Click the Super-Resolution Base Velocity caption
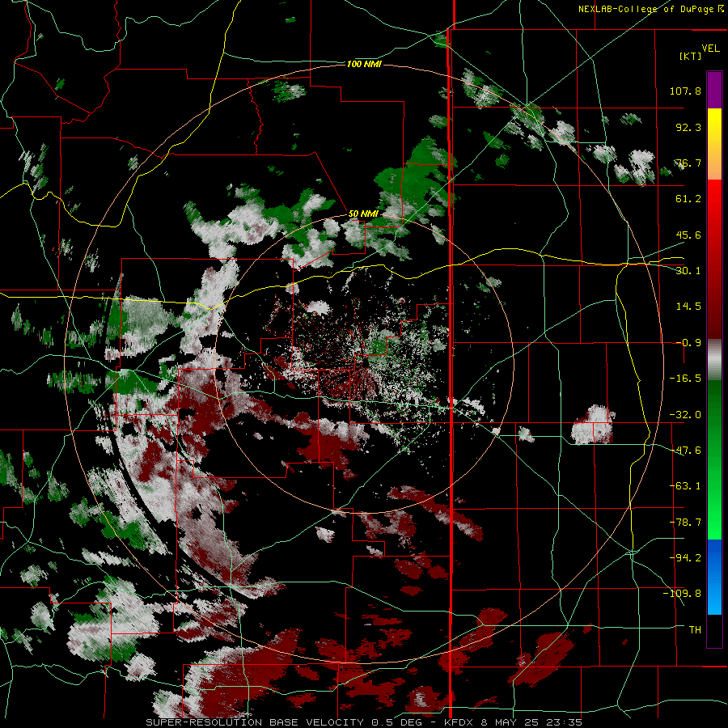The width and height of the screenshot is (728, 728). [x=364, y=722]
